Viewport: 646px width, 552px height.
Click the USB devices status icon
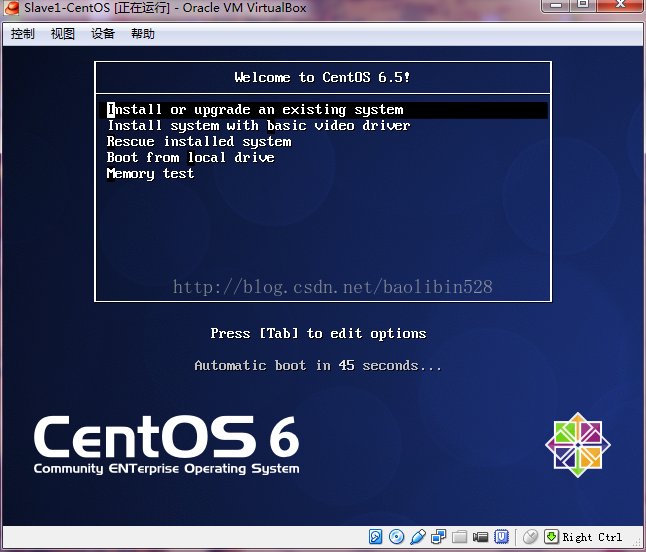click(417, 537)
